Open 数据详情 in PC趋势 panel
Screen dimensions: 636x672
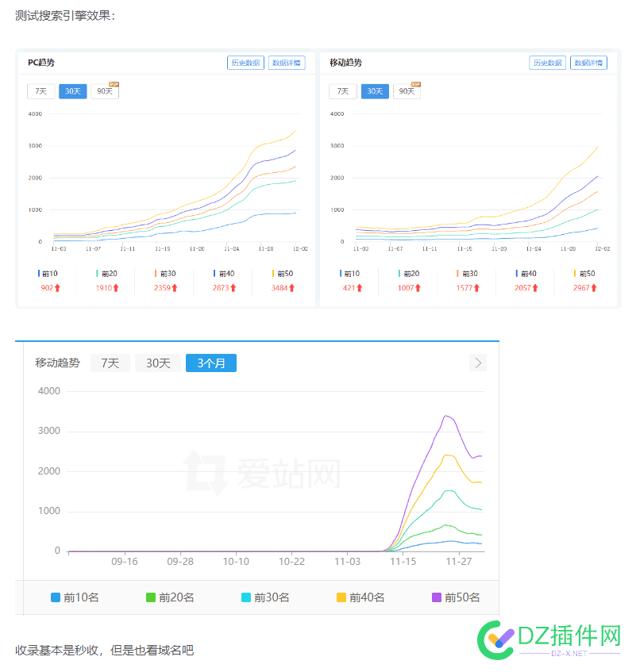coord(287,63)
